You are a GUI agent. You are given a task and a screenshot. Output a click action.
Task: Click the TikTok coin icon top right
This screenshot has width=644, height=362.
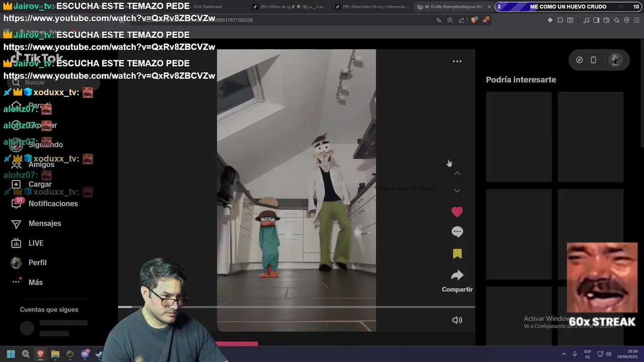click(580, 60)
